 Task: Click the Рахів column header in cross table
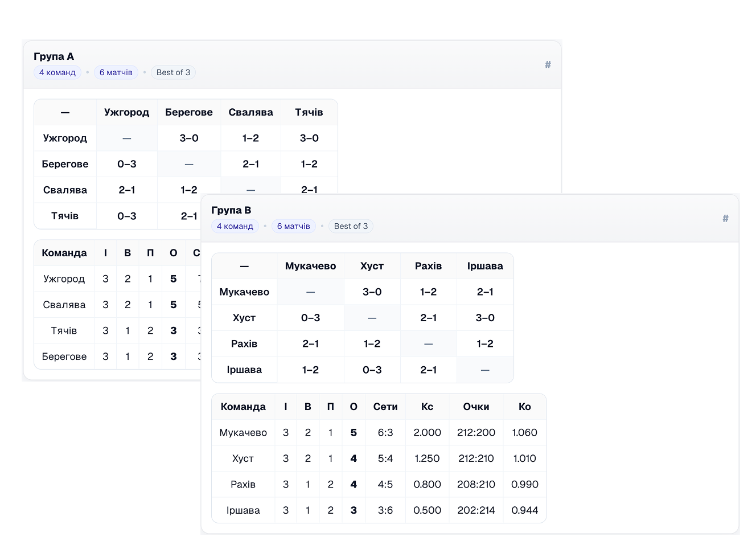[x=428, y=266]
